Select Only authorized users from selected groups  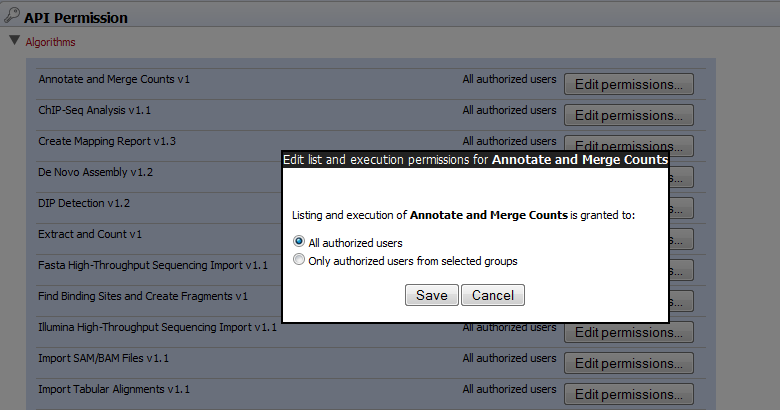coord(298,259)
